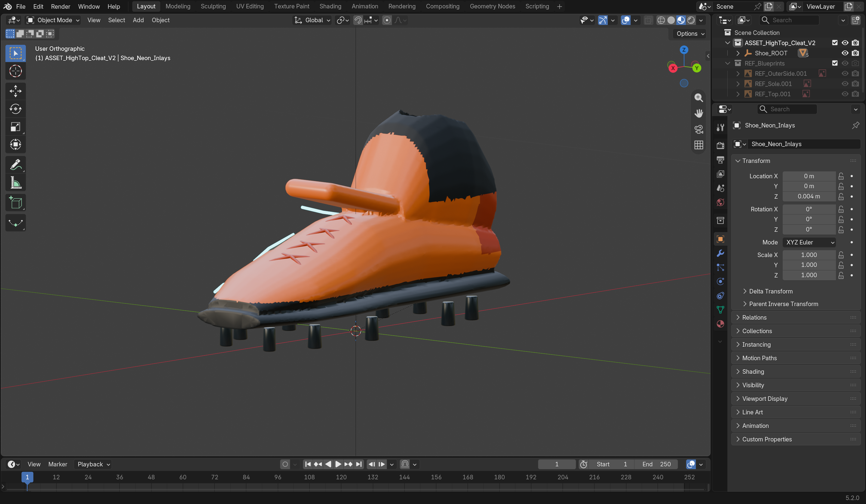
Task: Toggle camera view with the camera gizmo
Action: (699, 129)
